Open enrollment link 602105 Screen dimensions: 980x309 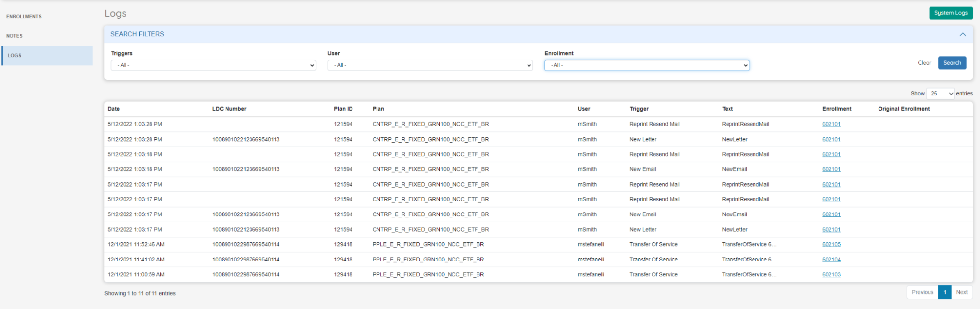[x=831, y=245]
